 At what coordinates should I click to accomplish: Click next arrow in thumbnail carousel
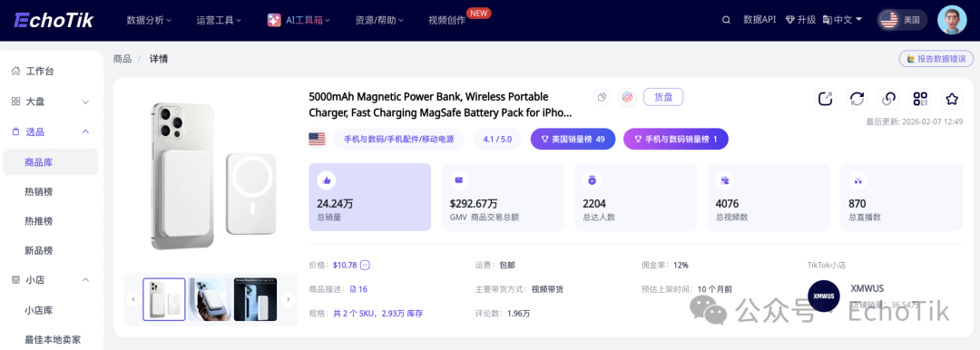(x=289, y=299)
